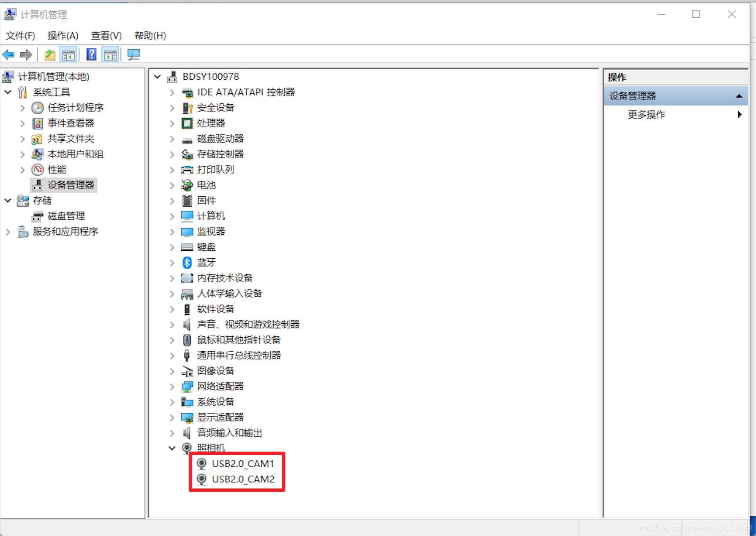The image size is (756, 536).
Task: Toggle the console tree show/hide icon
Action: [68, 54]
